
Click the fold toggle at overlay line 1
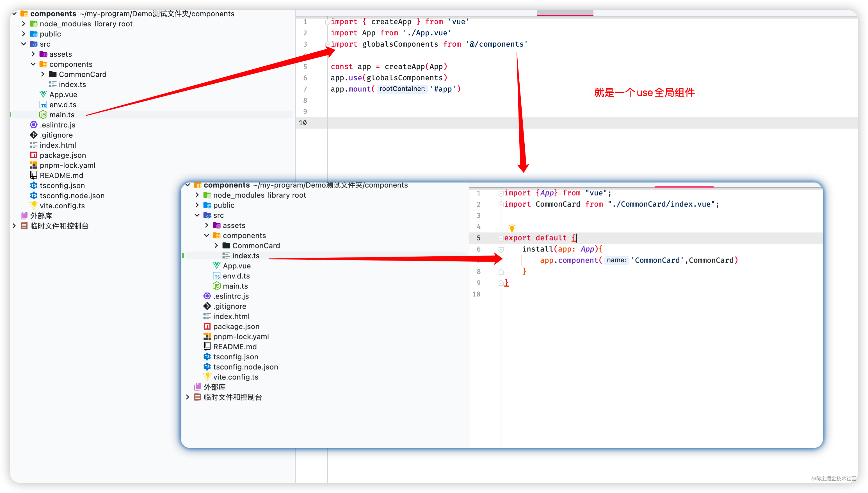click(x=501, y=193)
